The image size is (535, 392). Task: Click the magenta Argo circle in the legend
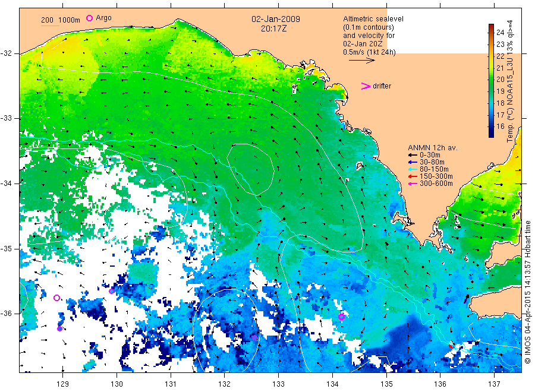[x=89, y=18]
